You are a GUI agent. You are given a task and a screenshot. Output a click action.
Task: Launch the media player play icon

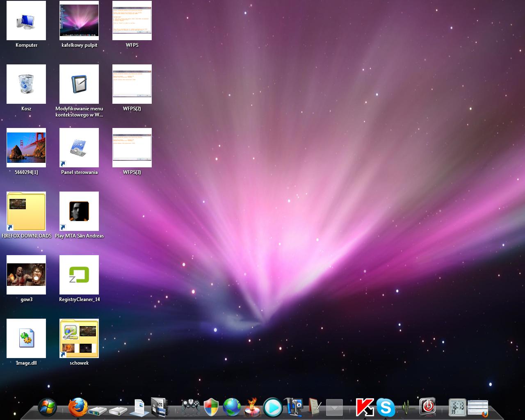tap(273, 407)
